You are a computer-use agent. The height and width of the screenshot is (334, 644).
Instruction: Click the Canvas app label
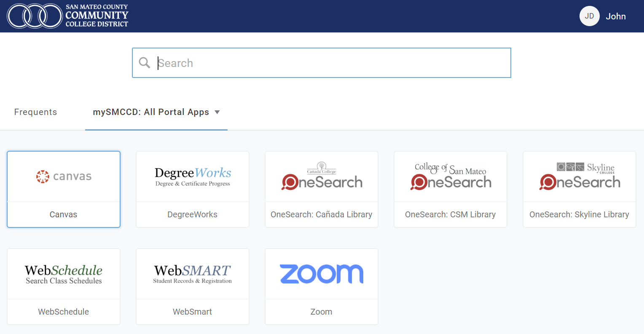pyautogui.click(x=63, y=214)
